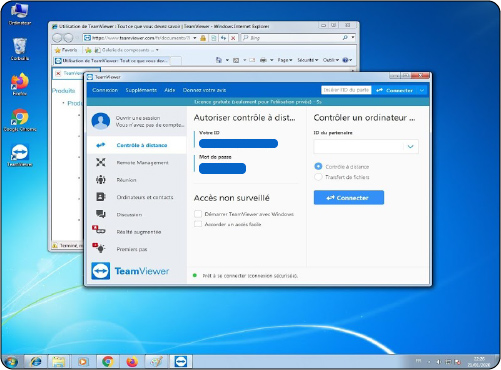
Task: Open Chrome from the taskbar
Action: (108, 362)
